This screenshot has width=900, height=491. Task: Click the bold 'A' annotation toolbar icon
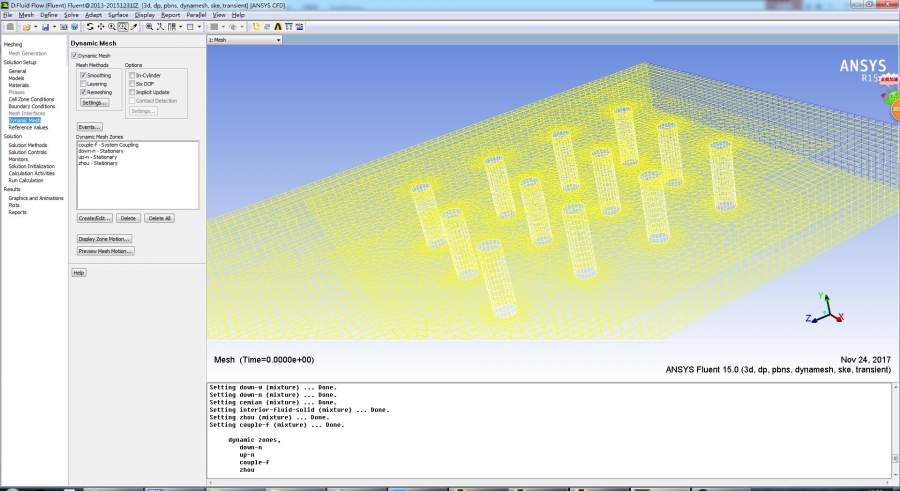[x=278, y=27]
